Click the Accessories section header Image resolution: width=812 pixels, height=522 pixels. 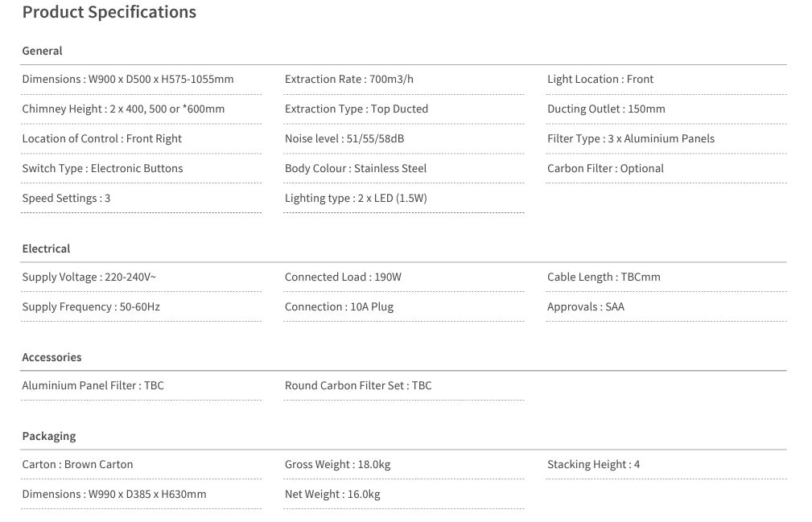(x=52, y=357)
